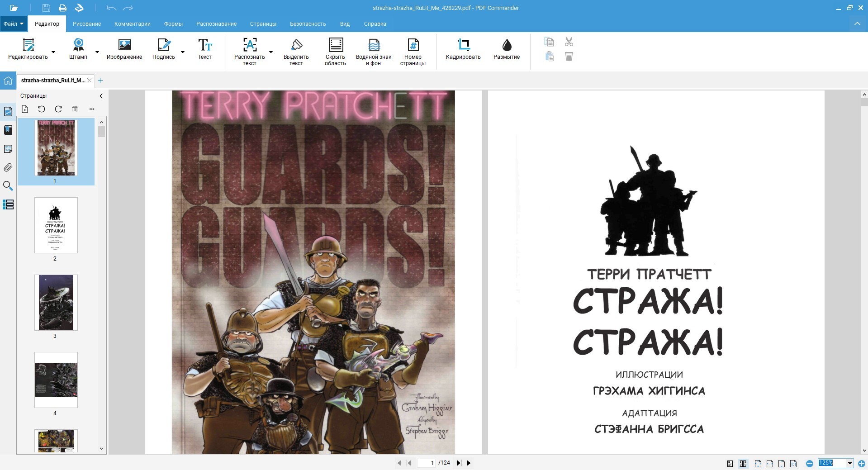This screenshot has width=868, height=470.
Task: Open the Файл menu
Action: (13, 24)
